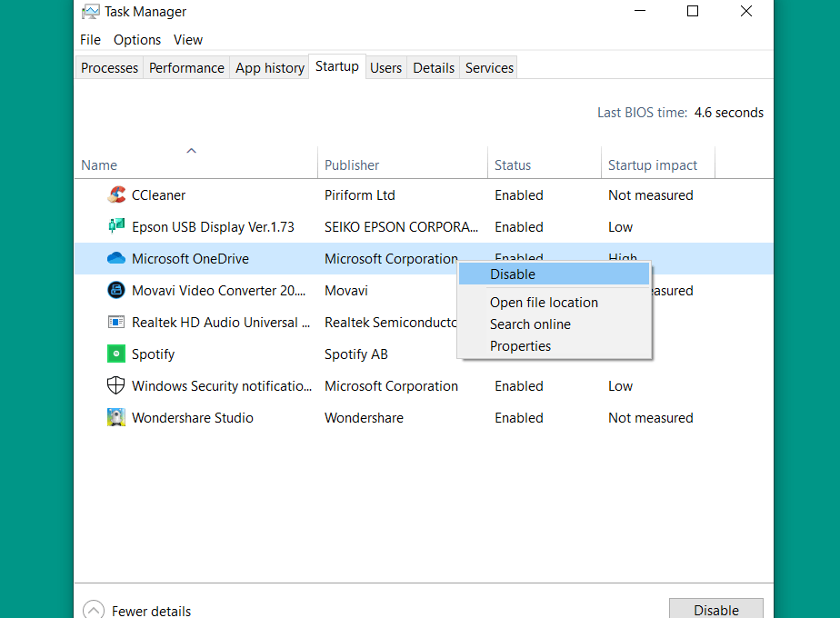Switch to the Services tab
The image size is (840, 618).
click(489, 68)
